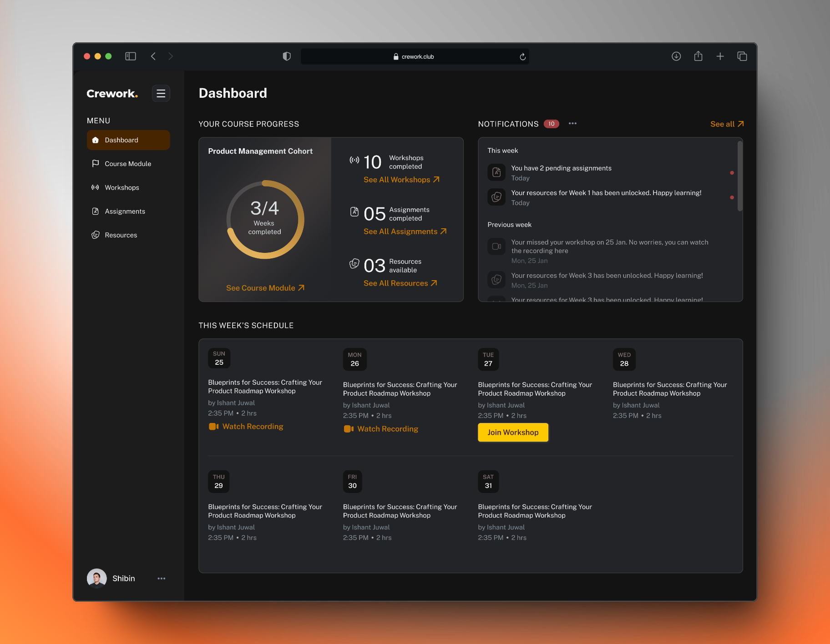
Task: Click the unread dot on pending assignments
Action: tap(732, 173)
